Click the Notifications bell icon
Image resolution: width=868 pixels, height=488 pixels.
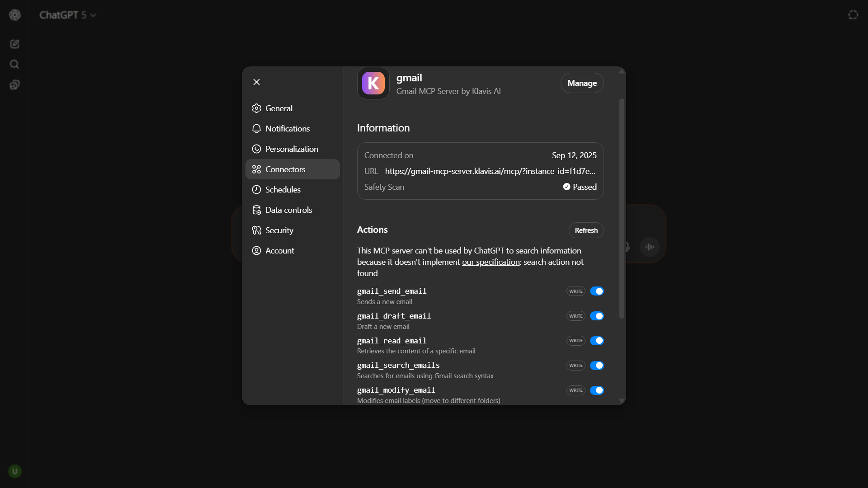(256, 129)
